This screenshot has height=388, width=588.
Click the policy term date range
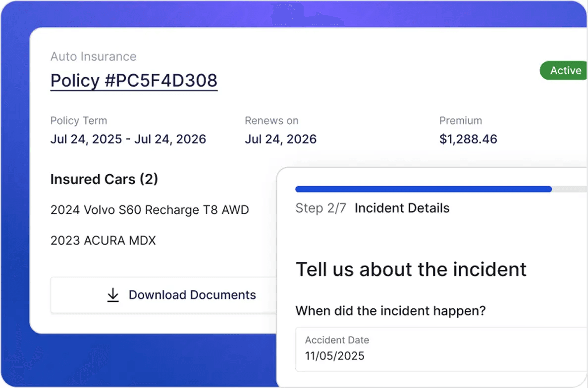(x=128, y=139)
